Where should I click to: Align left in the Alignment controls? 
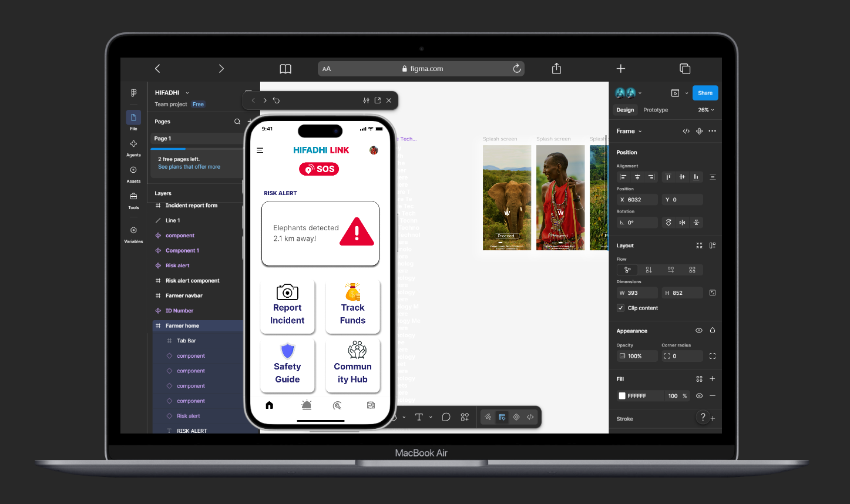(623, 177)
